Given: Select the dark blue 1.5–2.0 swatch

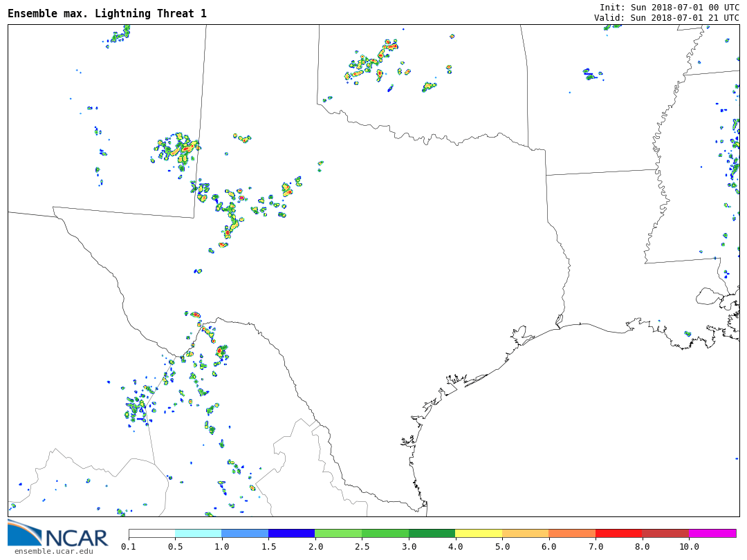Looking at the screenshot, I should click(x=291, y=533).
